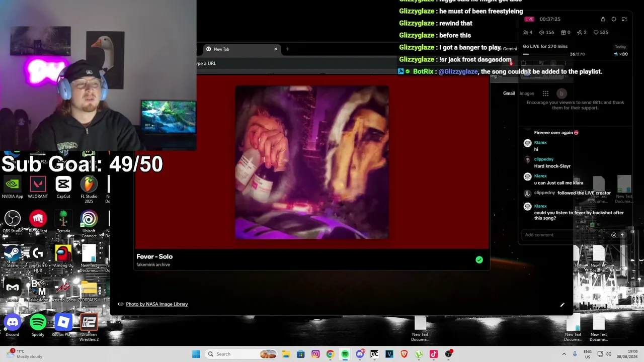Open Discord desktop icon

pos(13,325)
